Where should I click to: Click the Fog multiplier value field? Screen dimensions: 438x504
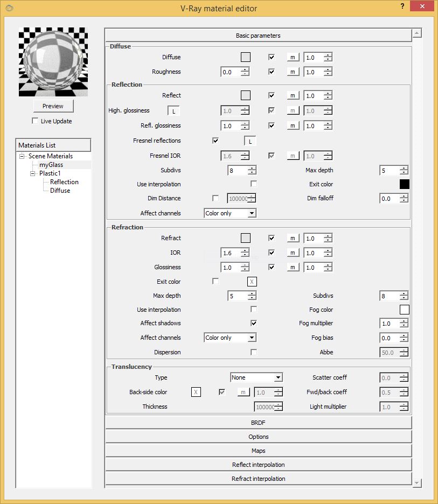point(390,324)
